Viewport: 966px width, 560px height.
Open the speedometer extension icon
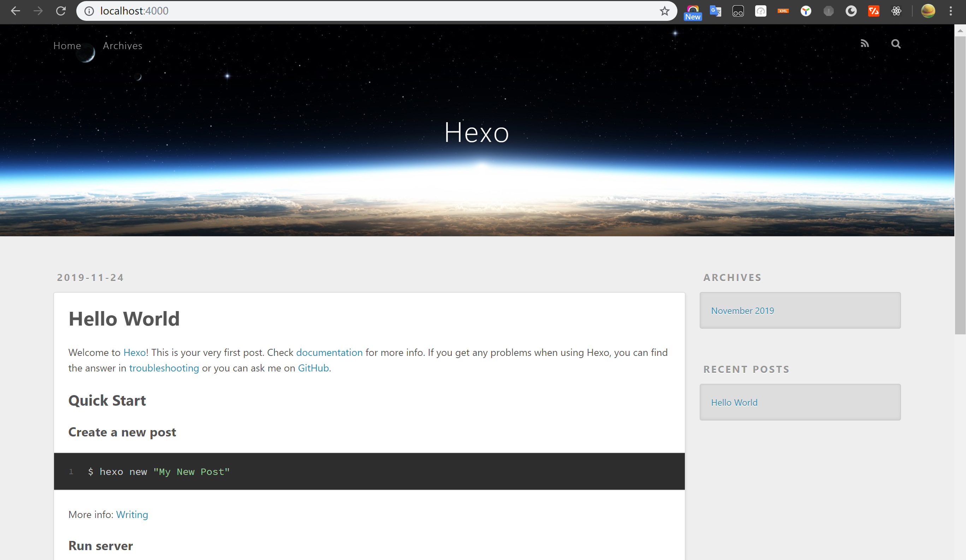point(760,11)
